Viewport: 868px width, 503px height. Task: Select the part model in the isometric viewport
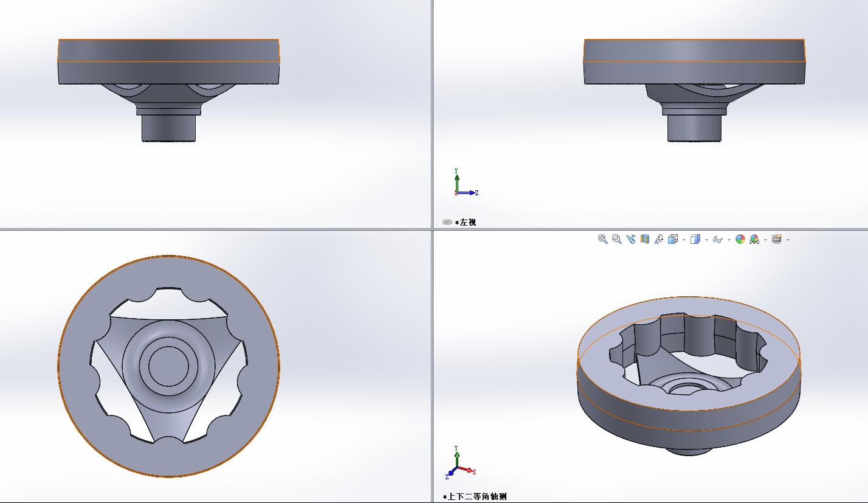pos(689,376)
